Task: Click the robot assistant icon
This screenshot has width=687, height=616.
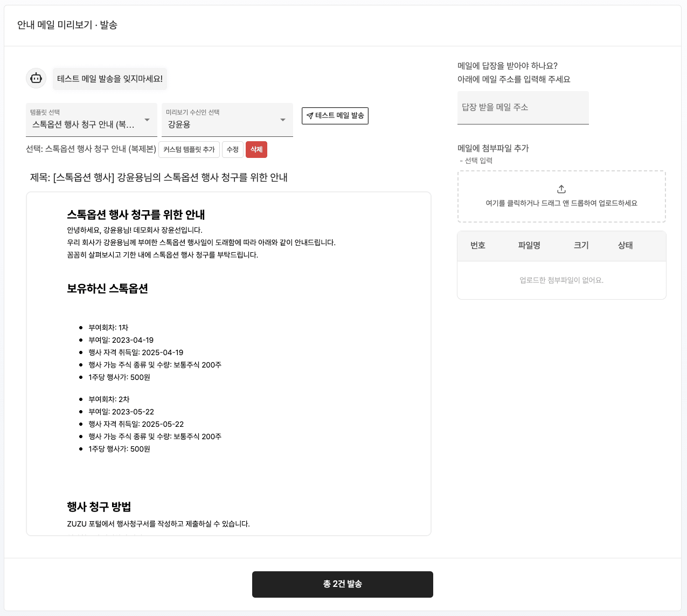Action: point(36,78)
